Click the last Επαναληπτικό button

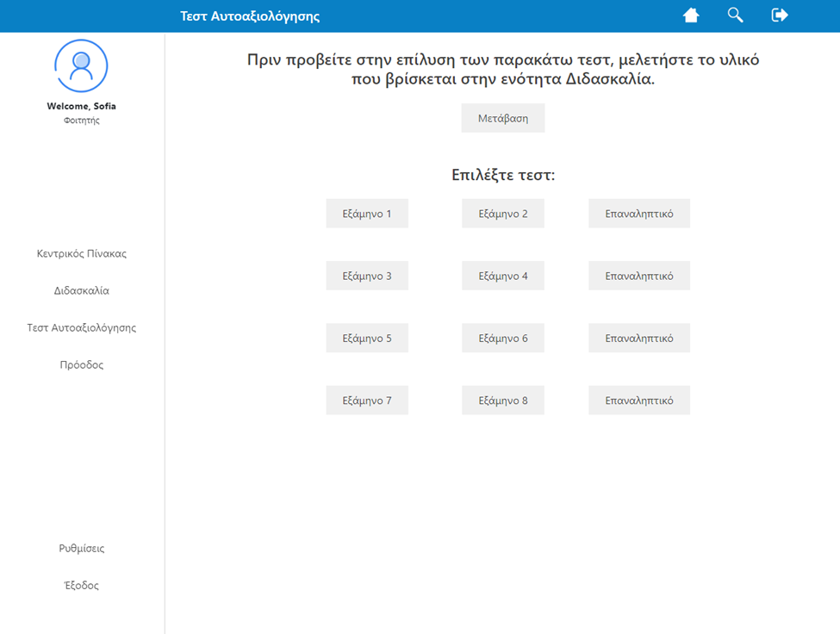[x=639, y=400]
